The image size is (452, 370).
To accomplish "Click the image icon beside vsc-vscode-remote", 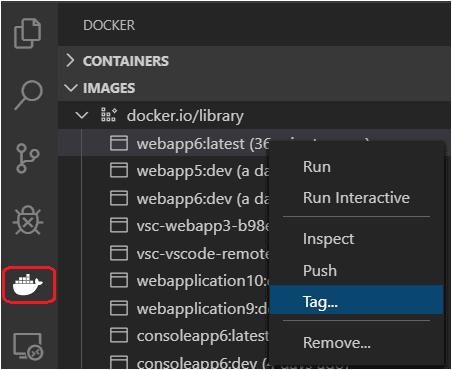I will 119,253.
